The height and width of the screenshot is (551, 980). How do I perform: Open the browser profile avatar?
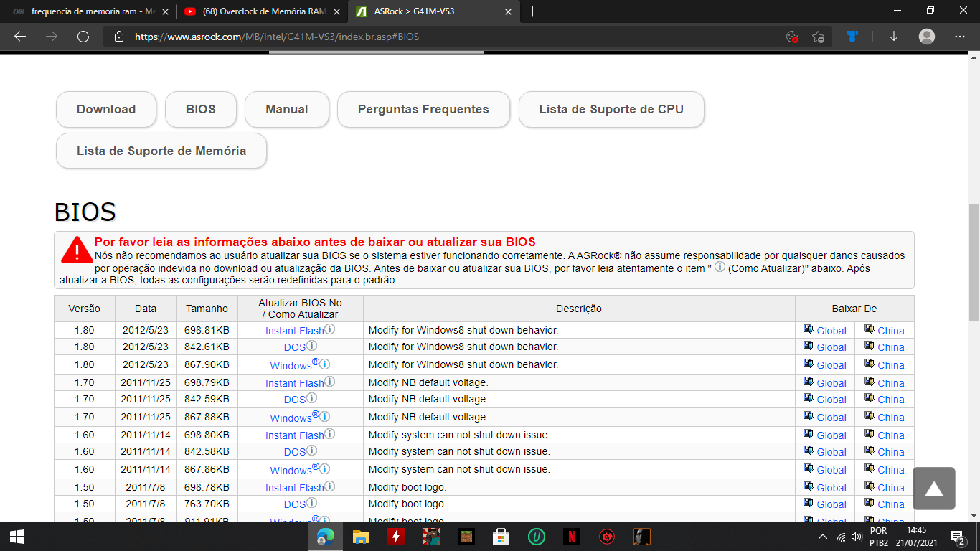[x=927, y=37]
